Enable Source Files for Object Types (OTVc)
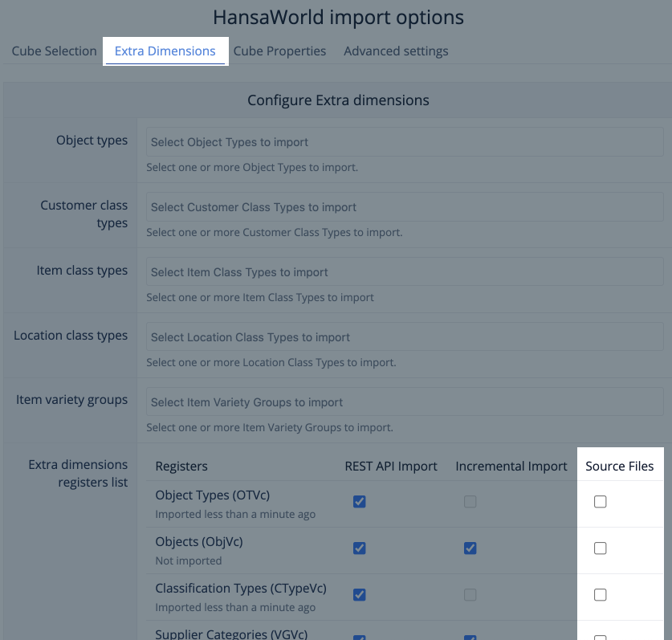The height and width of the screenshot is (640, 672). [600, 502]
